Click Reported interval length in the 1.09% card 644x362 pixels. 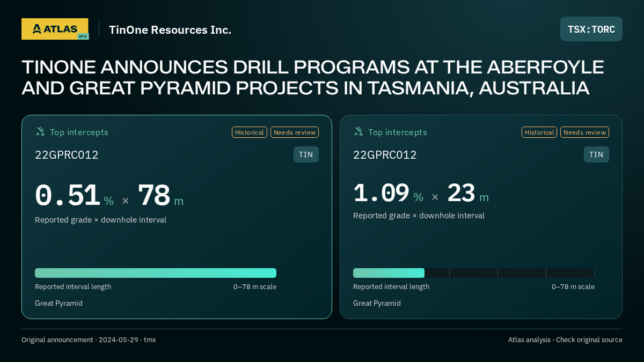(x=391, y=287)
